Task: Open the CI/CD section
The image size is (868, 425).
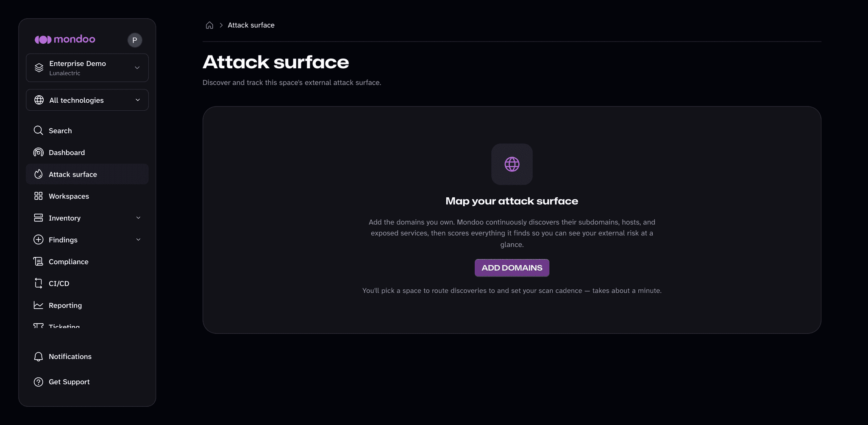Action: [87, 283]
